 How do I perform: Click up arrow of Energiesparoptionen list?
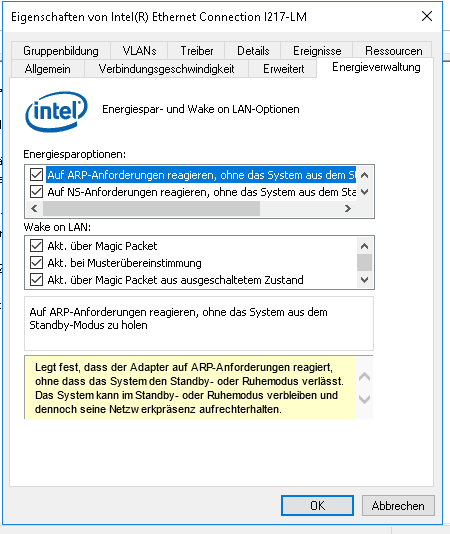click(364, 175)
